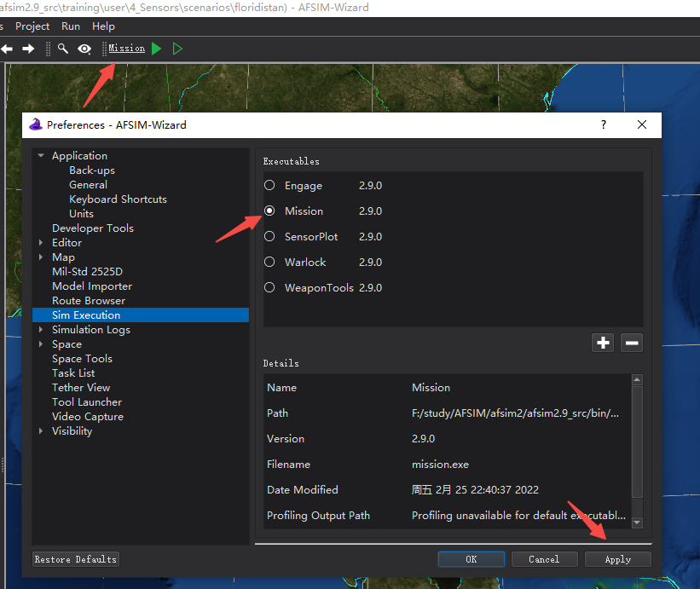Open the find magnifier tool
The image size is (700, 589).
coord(63,49)
